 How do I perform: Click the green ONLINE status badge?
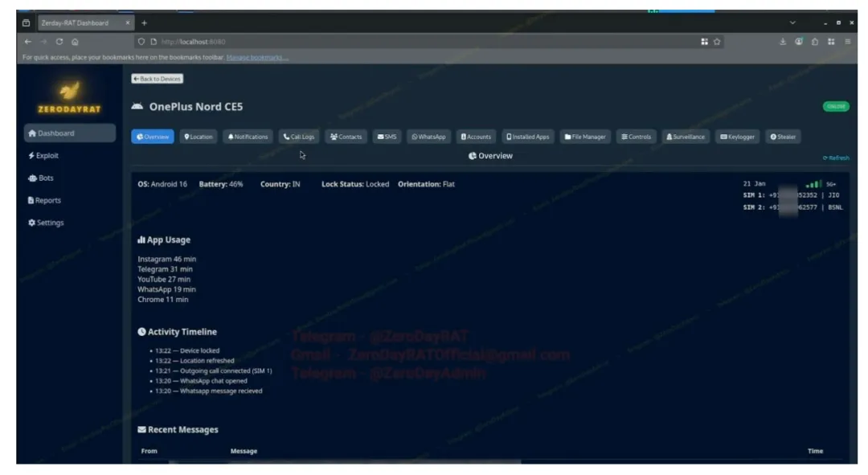[836, 106]
